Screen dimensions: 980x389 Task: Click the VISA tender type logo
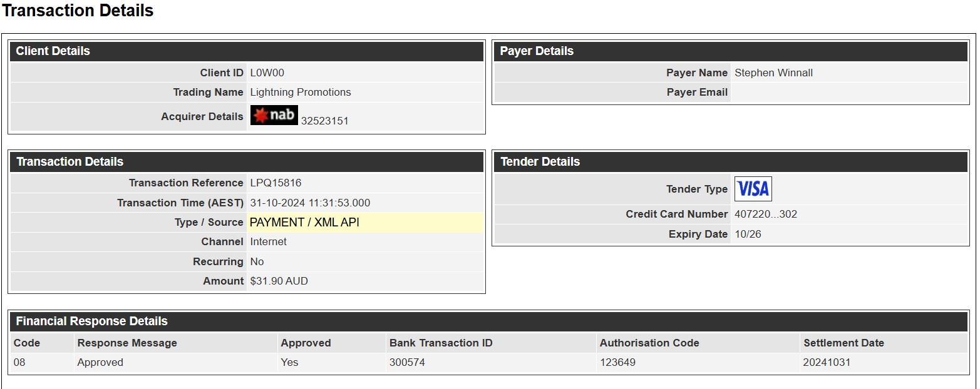pos(753,189)
